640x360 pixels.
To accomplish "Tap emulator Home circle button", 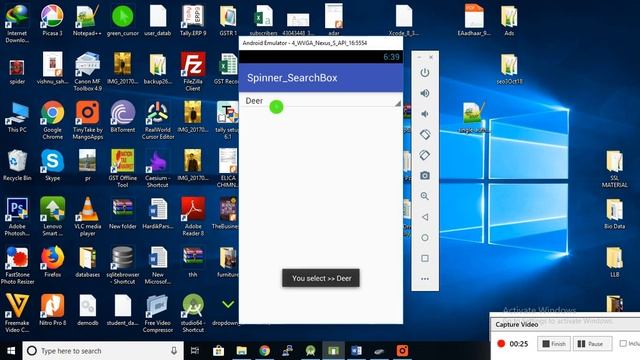I will (425, 238).
